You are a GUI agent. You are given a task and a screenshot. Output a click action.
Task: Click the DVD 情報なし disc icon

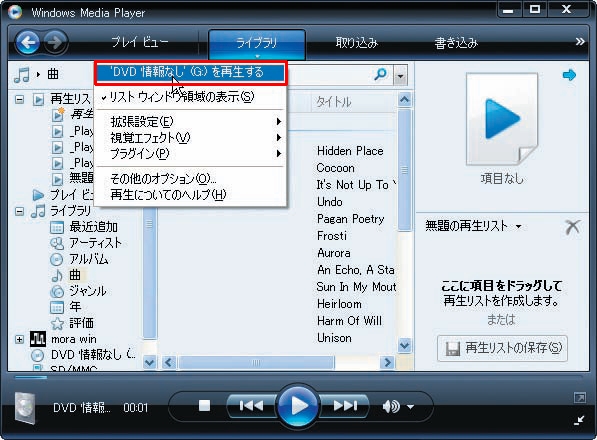click(x=37, y=355)
